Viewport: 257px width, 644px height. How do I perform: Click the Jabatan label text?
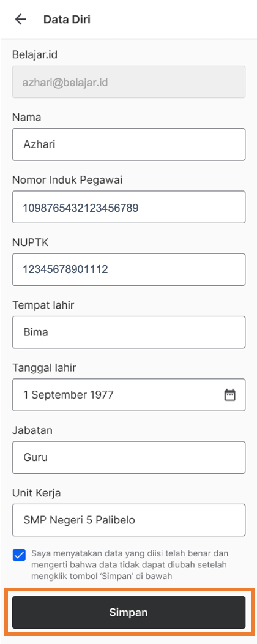[x=32, y=430]
